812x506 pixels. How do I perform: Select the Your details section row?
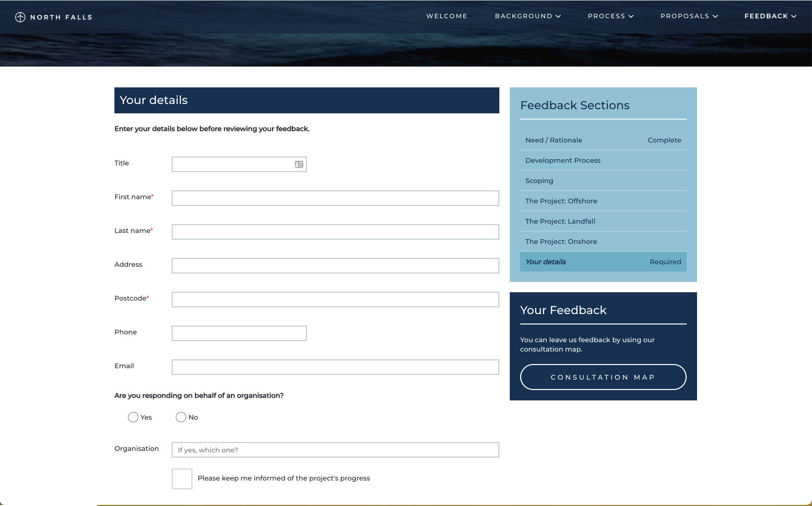coord(603,262)
